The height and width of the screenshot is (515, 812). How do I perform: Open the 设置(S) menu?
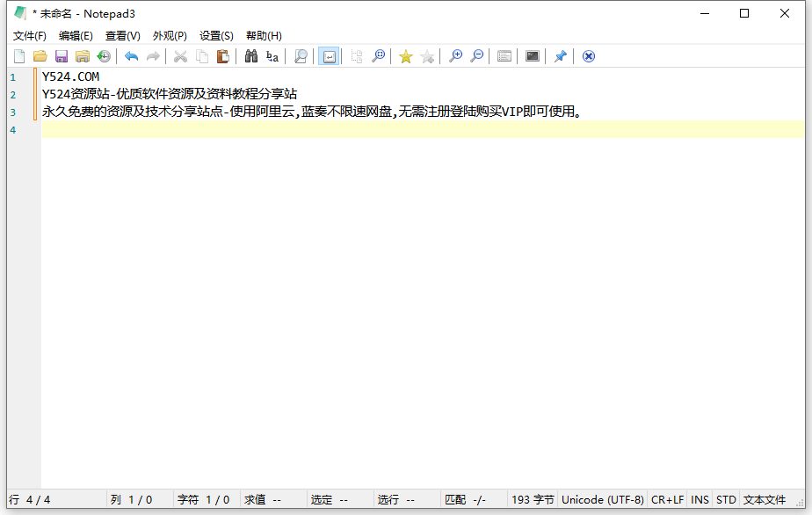(x=216, y=36)
